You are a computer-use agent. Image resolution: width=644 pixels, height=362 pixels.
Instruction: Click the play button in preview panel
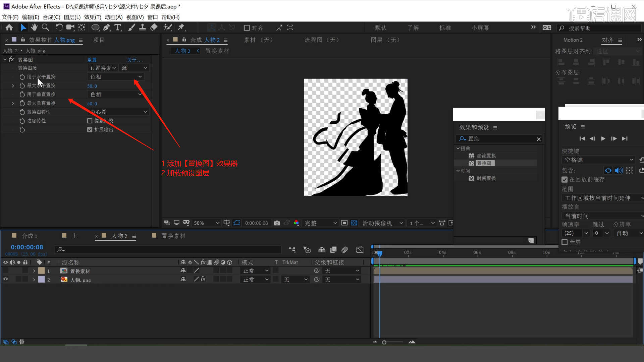[x=603, y=138]
